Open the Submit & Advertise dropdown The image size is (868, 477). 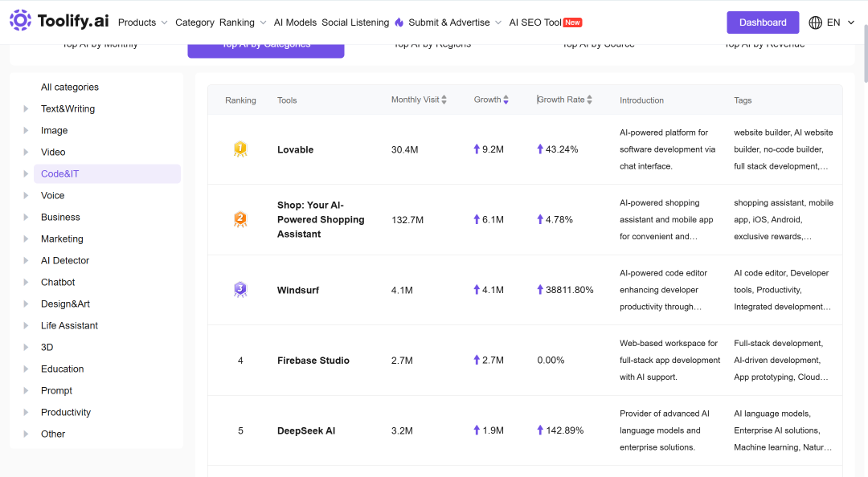click(455, 22)
